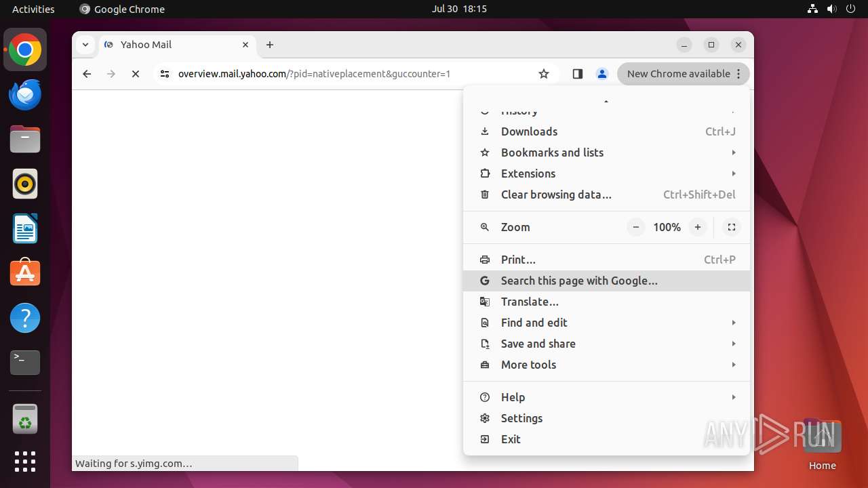Select Print from the menu
The height and width of the screenshot is (488, 868).
point(606,260)
